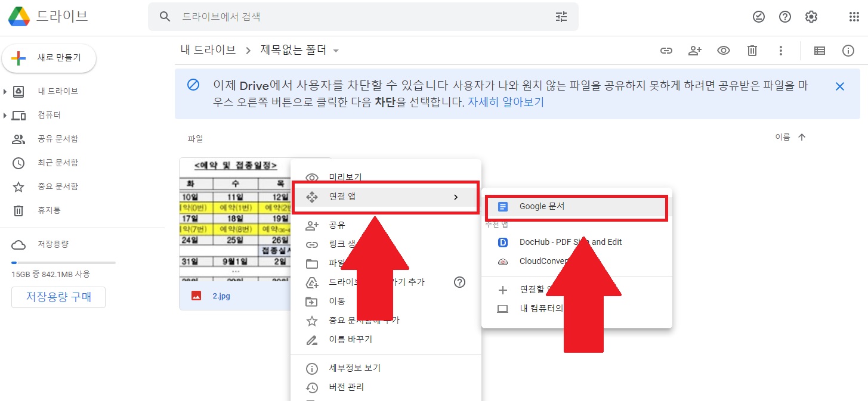Image resolution: width=868 pixels, height=401 pixels.
Task: Select 버전 관리 in context menu
Action: pos(385,387)
